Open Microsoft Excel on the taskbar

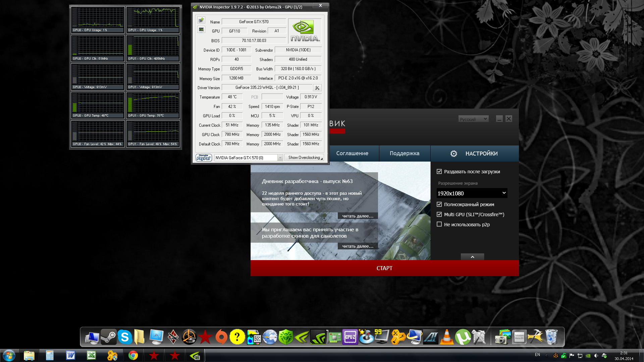click(92, 355)
